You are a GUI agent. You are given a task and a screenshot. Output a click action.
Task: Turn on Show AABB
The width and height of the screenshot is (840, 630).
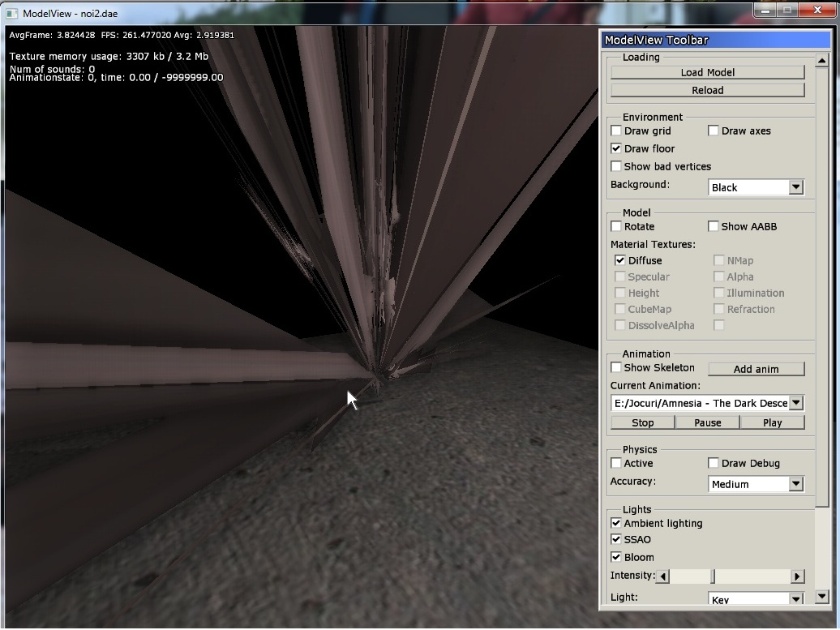point(714,226)
